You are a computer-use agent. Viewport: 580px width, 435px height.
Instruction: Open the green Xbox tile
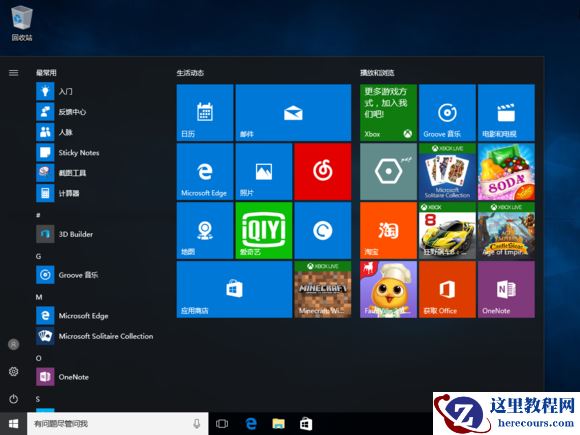click(x=388, y=112)
